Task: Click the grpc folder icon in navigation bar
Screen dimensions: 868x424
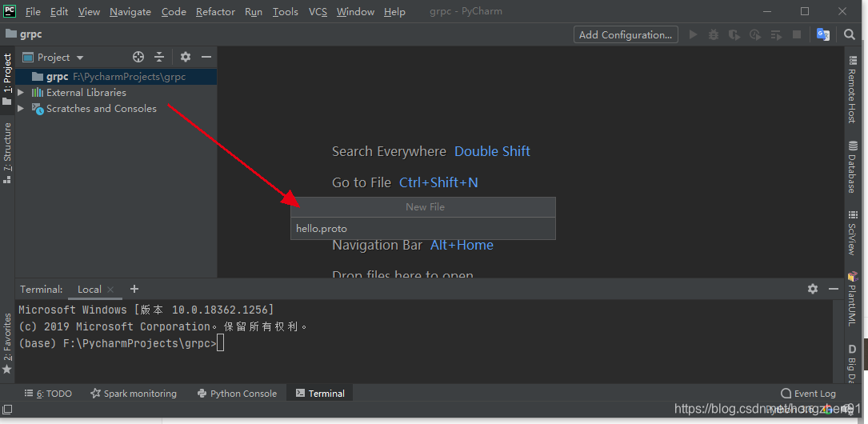Action: (x=10, y=34)
